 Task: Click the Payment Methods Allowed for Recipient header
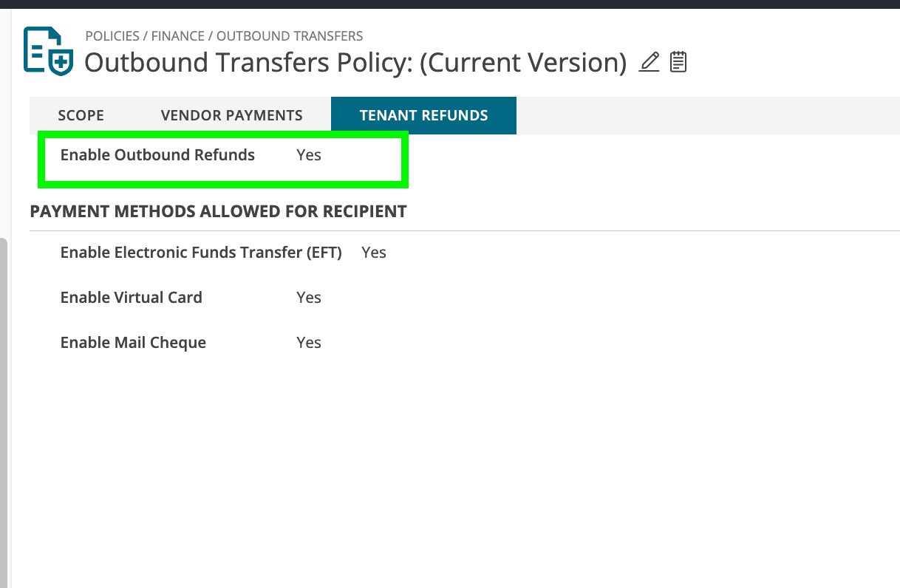[x=218, y=211]
